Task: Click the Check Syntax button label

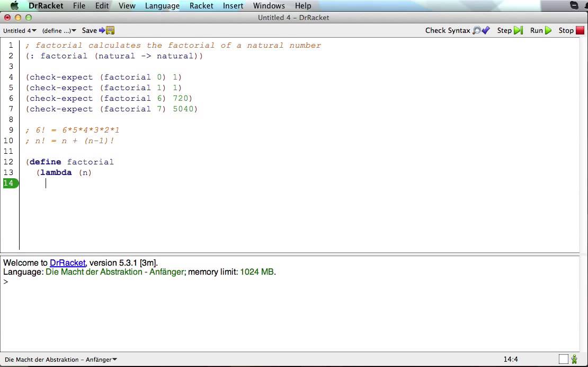Action: pyautogui.click(x=448, y=30)
